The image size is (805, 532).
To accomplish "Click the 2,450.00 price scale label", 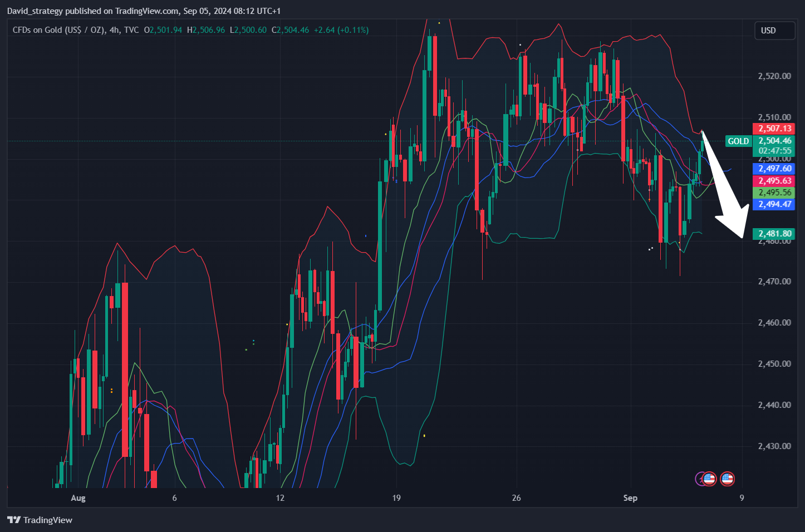I will 774,364.
